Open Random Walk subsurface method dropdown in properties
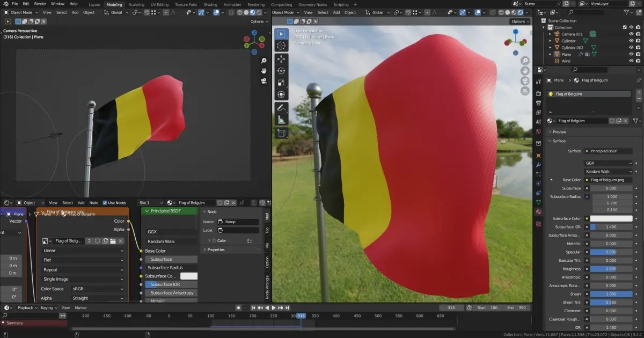Screen dimensions: 644x338 (x=609, y=172)
